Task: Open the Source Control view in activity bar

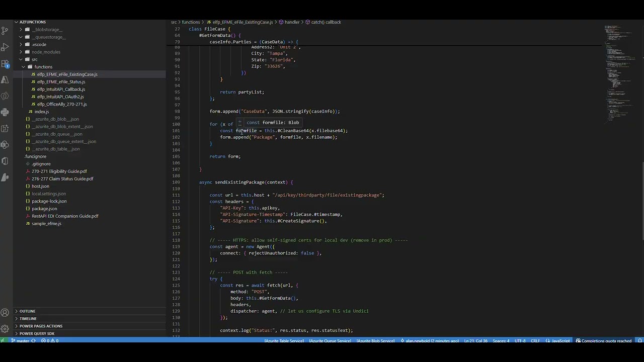Action: (x=5, y=31)
